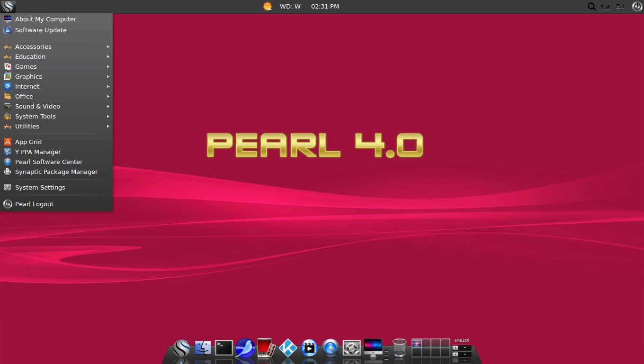Launch Y PPA Manager
This screenshot has width=644, height=364.
(56, 152)
